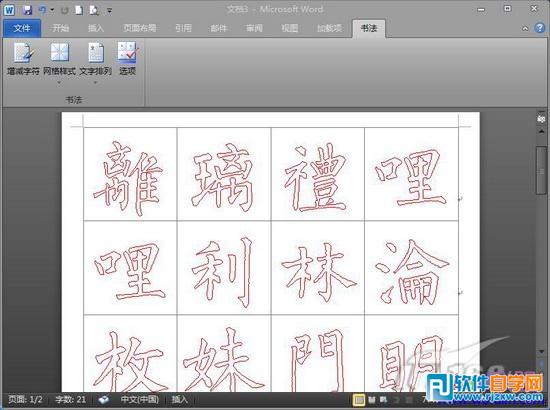The image size is (550, 410).
Task: Click the 离 character in the first grid cell
Action: click(x=130, y=174)
